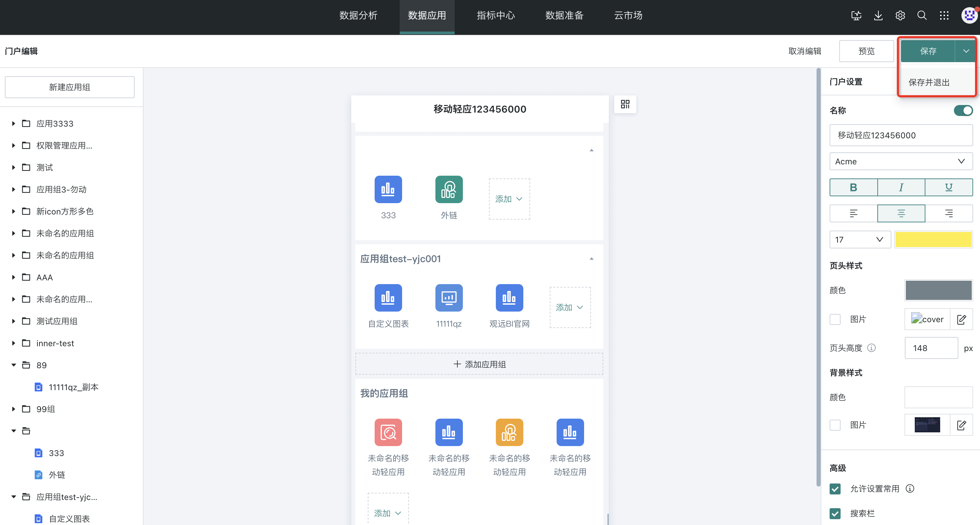Viewport: 980px width, 525px height.
Task: Collapse the 89 folder
Action: tap(13, 365)
